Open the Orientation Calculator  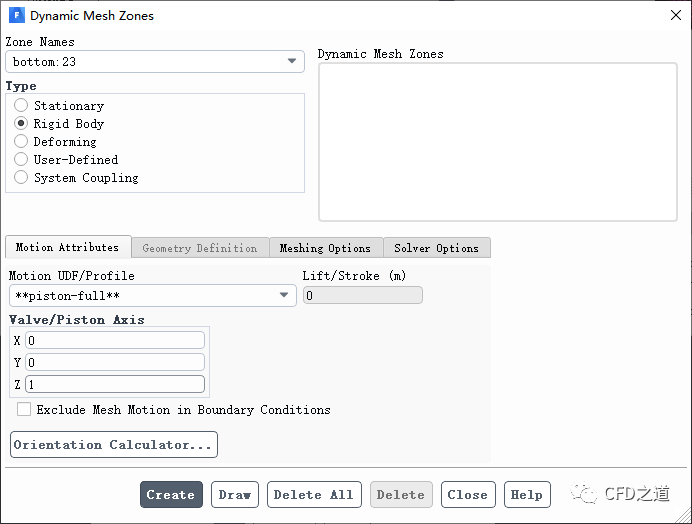click(x=114, y=445)
